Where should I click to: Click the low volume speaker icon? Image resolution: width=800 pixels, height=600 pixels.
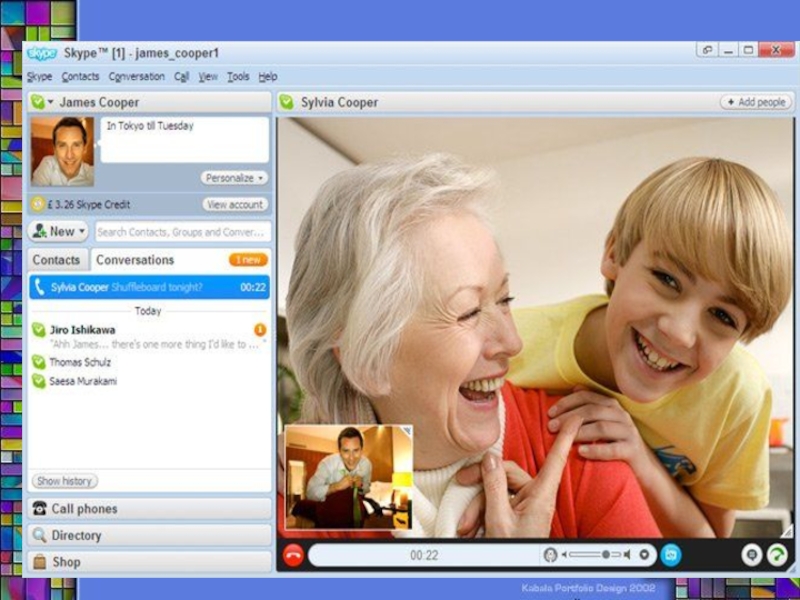[x=565, y=555]
